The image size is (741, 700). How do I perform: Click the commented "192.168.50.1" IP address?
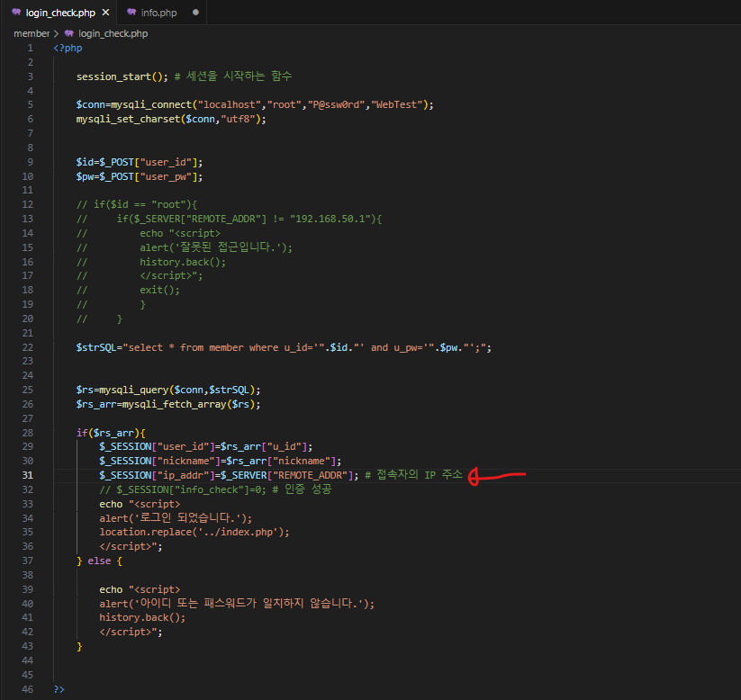pyautogui.click(x=330, y=220)
